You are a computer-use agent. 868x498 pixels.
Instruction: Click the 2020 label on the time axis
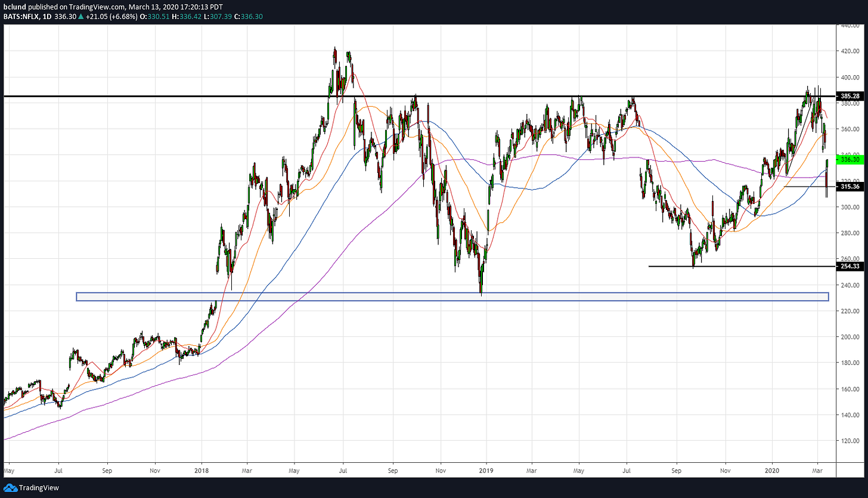coord(772,470)
